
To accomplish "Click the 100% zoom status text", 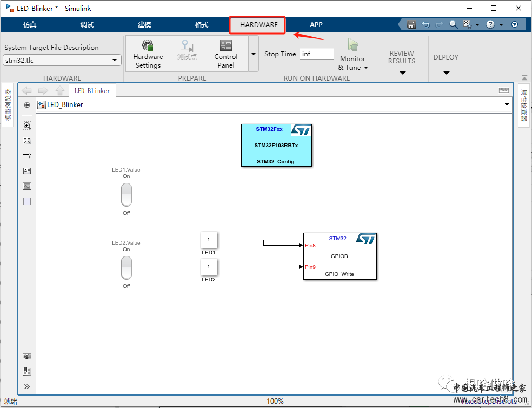I will (275, 401).
